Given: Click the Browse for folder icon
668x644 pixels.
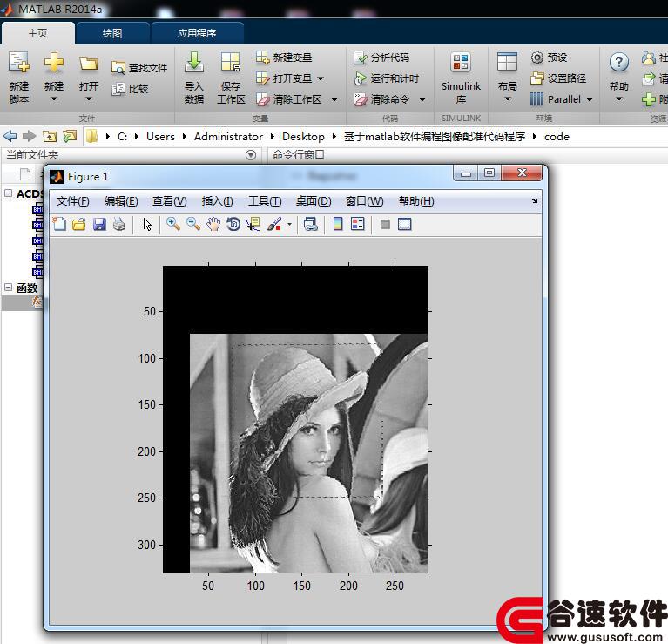Looking at the screenshot, I should [70, 137].
